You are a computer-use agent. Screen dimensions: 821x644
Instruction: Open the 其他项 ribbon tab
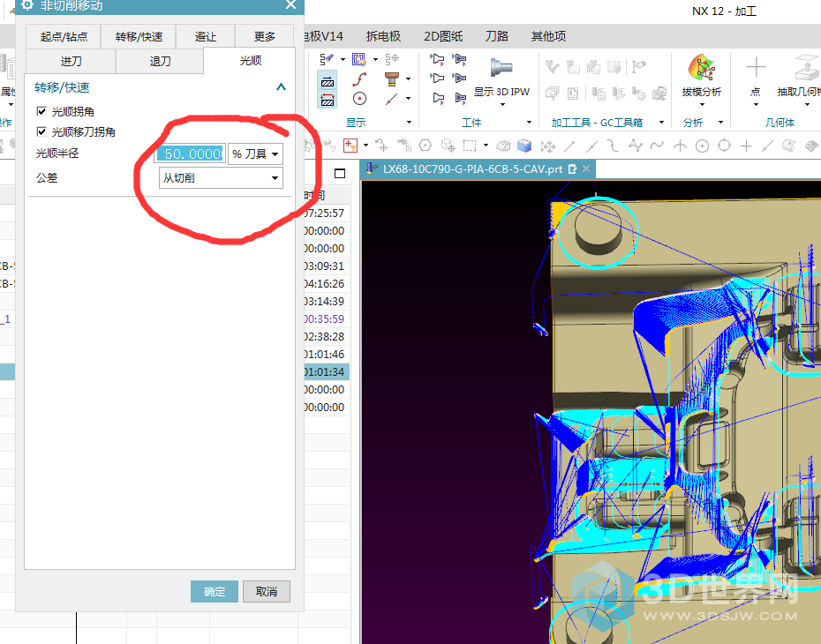(x=548, y=36)
